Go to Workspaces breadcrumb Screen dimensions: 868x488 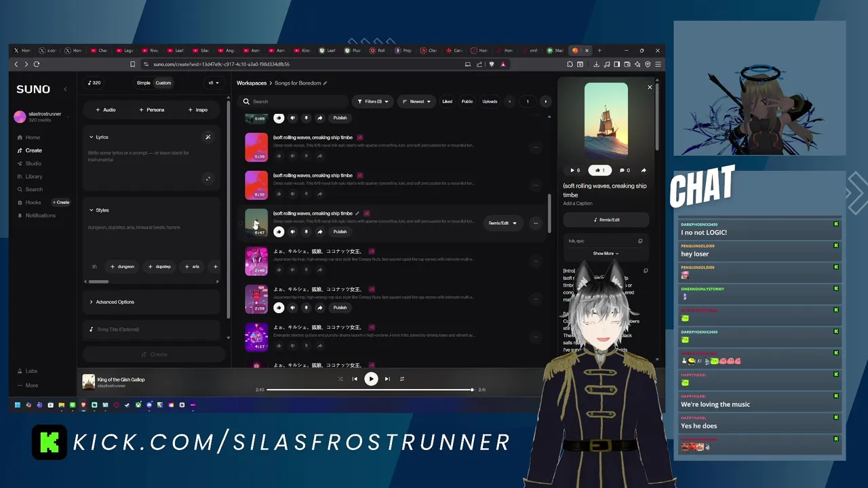[252, 83]
